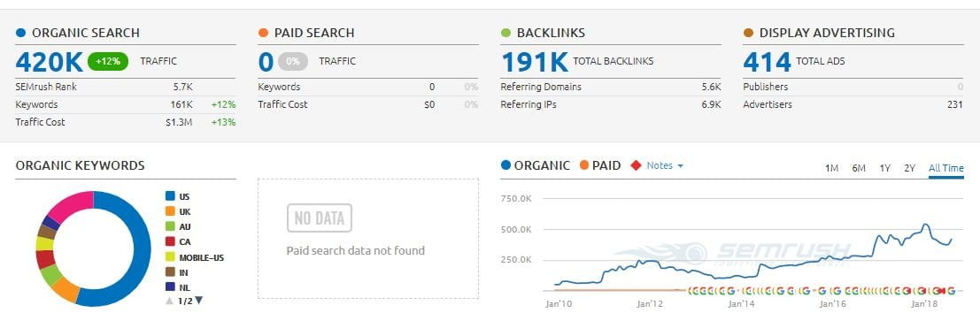Click the blue US legend swatch
This screenshot has height=336, width=980.
[x=170, y=196]
